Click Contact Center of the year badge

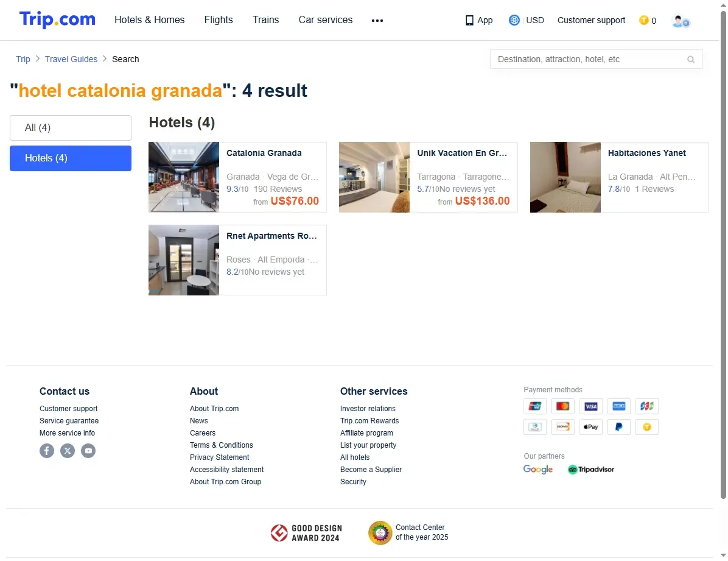[x=408, y=532]
